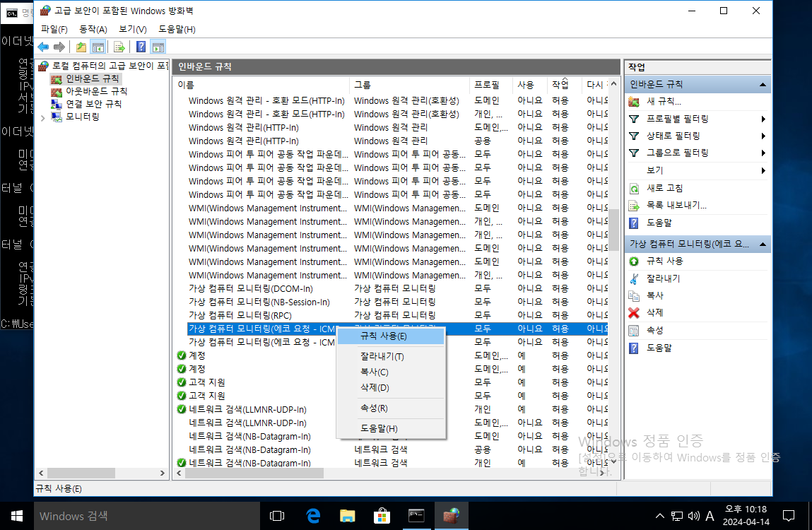Select the root 로컬 컴퓨터의 고급 보안 node

110,66
